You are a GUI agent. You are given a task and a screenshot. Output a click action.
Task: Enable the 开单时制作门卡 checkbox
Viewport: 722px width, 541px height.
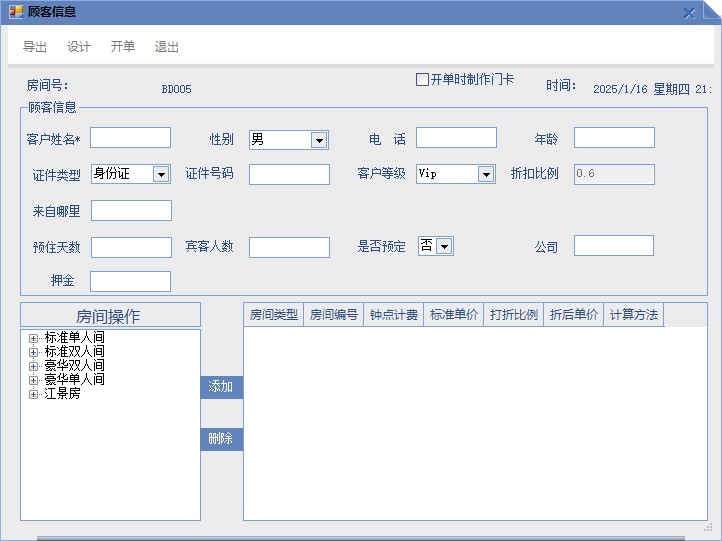pos(422,80)
